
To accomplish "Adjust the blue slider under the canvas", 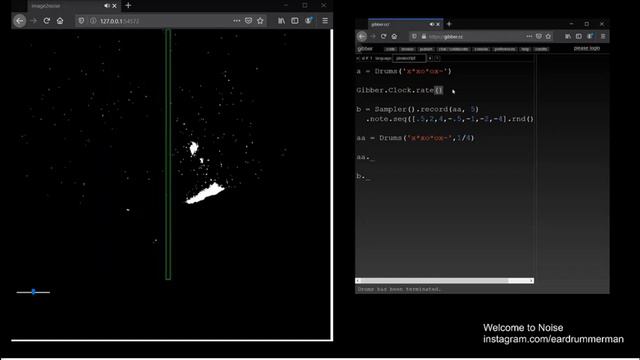I will click(x=33, y=292).
